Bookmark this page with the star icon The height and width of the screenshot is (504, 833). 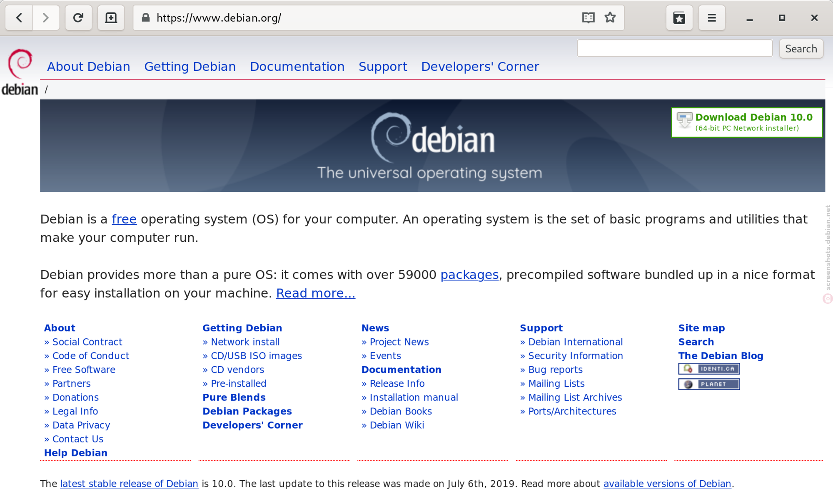[610, 18]
